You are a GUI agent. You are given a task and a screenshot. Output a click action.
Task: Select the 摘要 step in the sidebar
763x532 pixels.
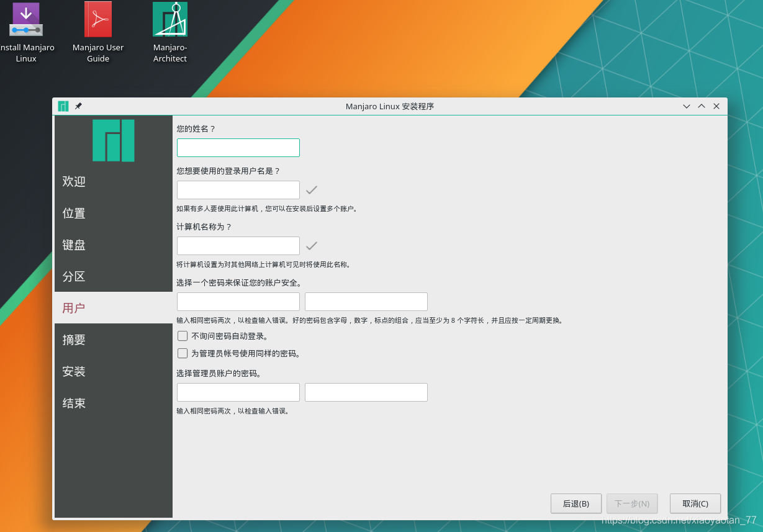tap(114, 340)
